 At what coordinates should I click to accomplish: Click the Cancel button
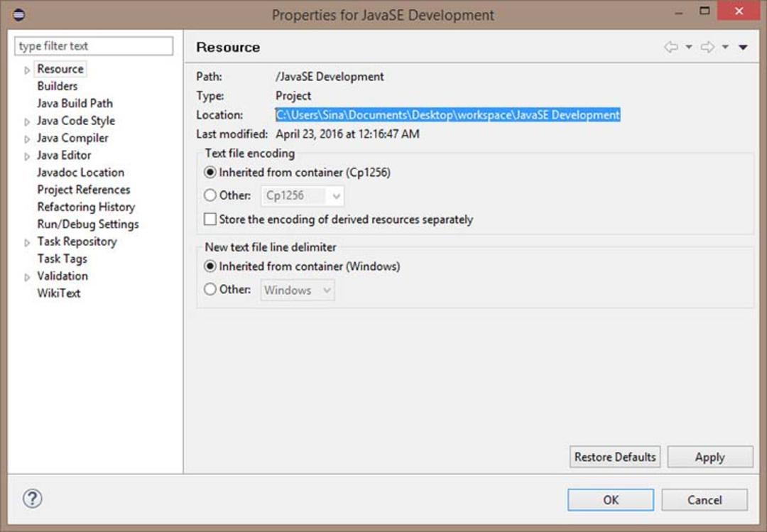(x=705, y=500)
